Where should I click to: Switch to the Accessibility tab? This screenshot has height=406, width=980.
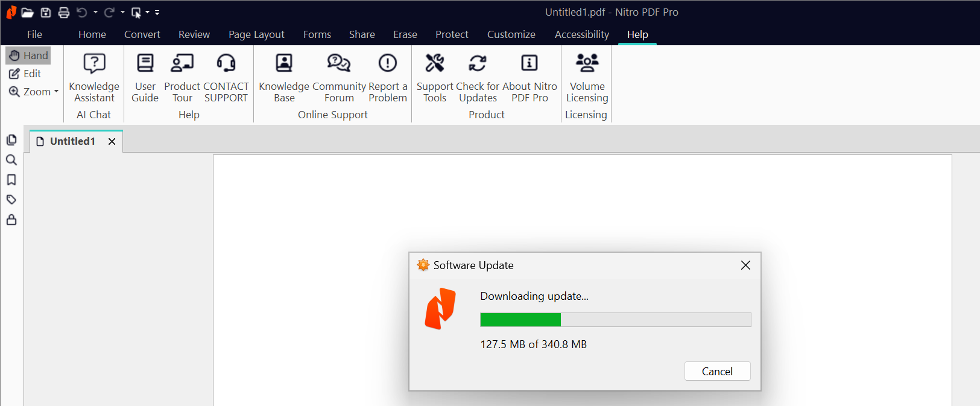(x=582, y=34)
